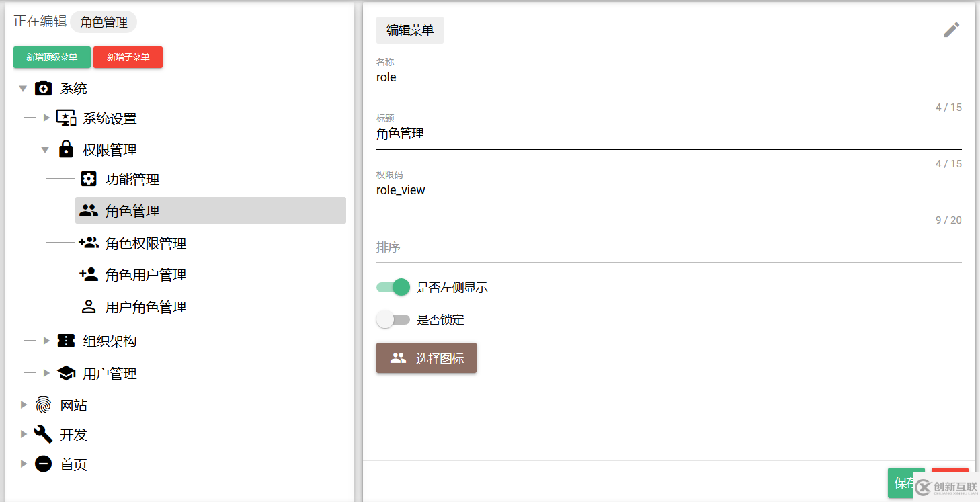Viewport: 980px width, 502px height.
Task: Click the people icon beside 角色管理 in tree
Action: 89,210
